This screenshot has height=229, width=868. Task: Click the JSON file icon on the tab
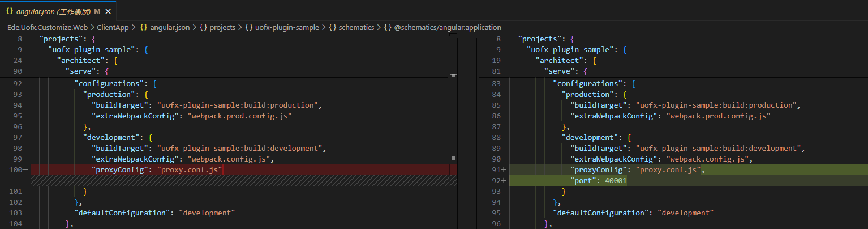pos(8,11)
